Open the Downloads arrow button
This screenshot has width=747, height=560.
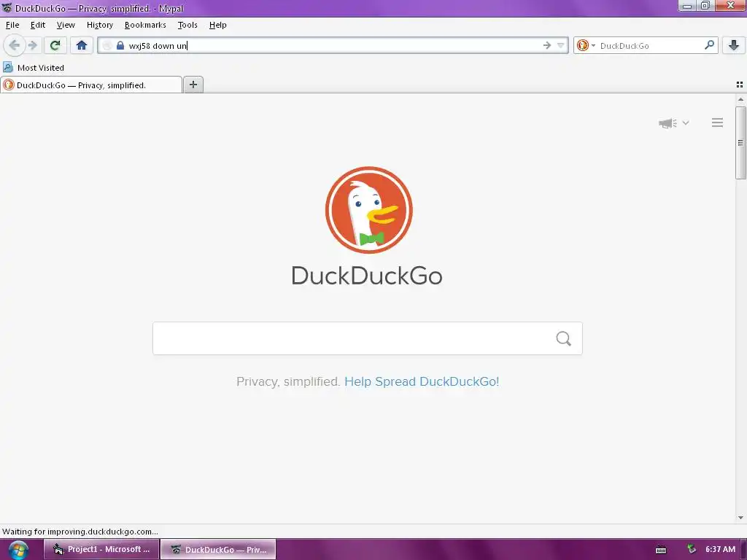point(734,45)
